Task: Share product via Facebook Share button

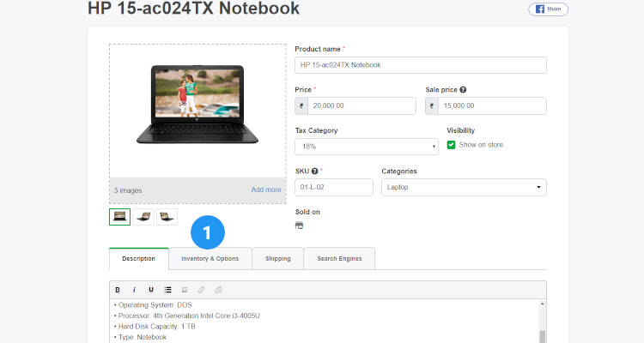Action: tap(549, 9)
